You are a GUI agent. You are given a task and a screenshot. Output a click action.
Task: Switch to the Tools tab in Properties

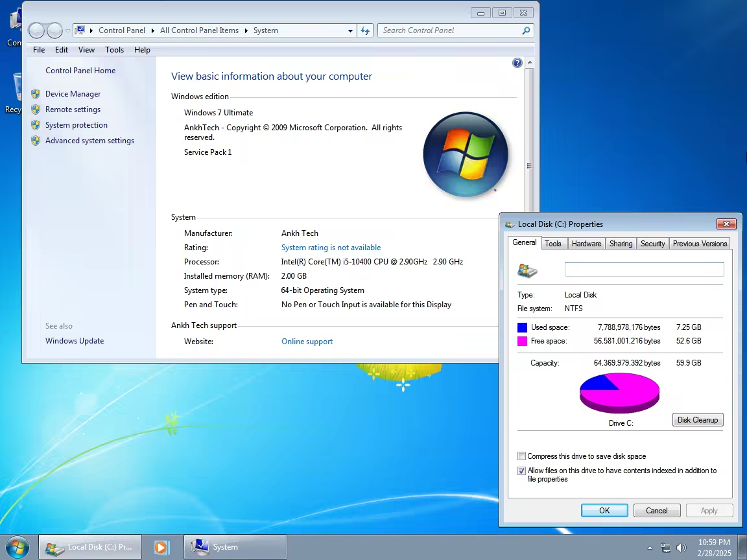tap(552, 243)
